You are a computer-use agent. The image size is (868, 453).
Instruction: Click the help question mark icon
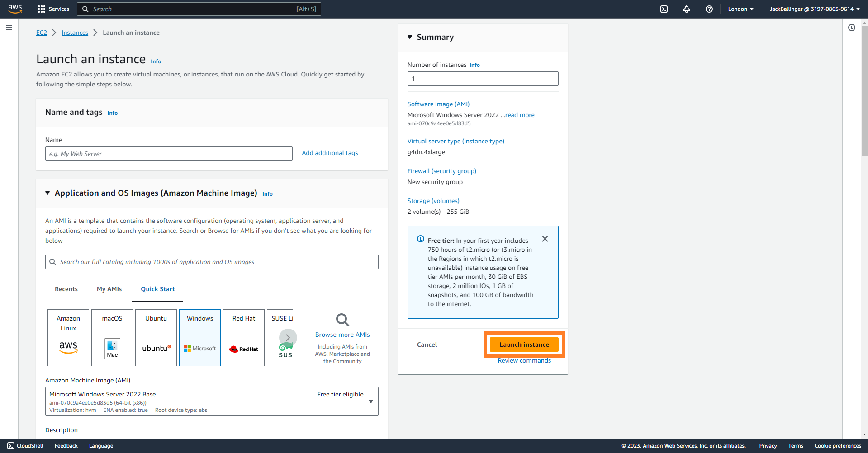tap(709, 9)
